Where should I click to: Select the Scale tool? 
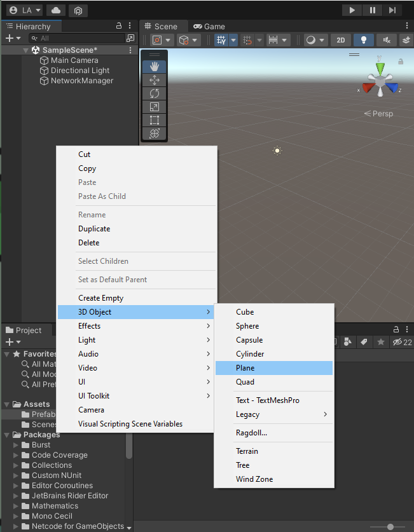[155, 107]
